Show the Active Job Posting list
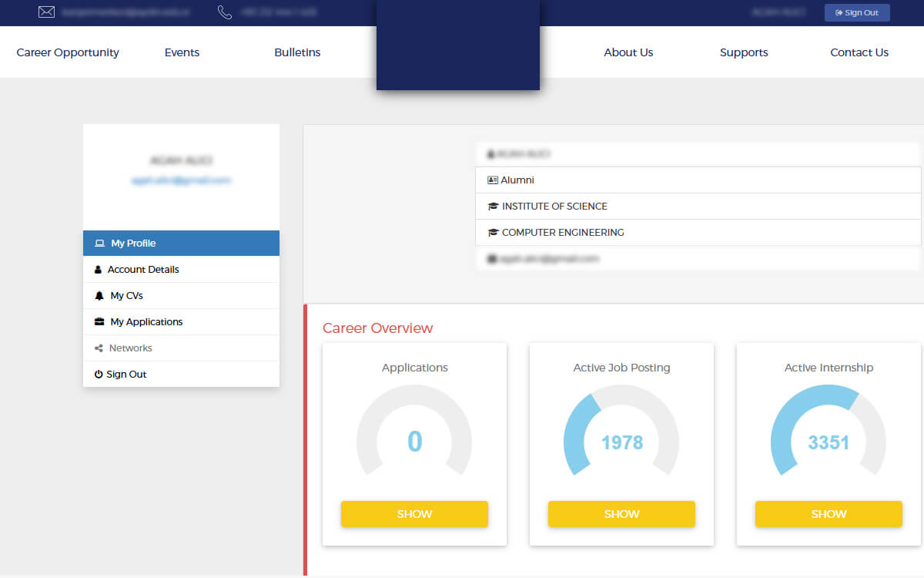This screenshot has width=924, height=578. [x=621, y=514]
